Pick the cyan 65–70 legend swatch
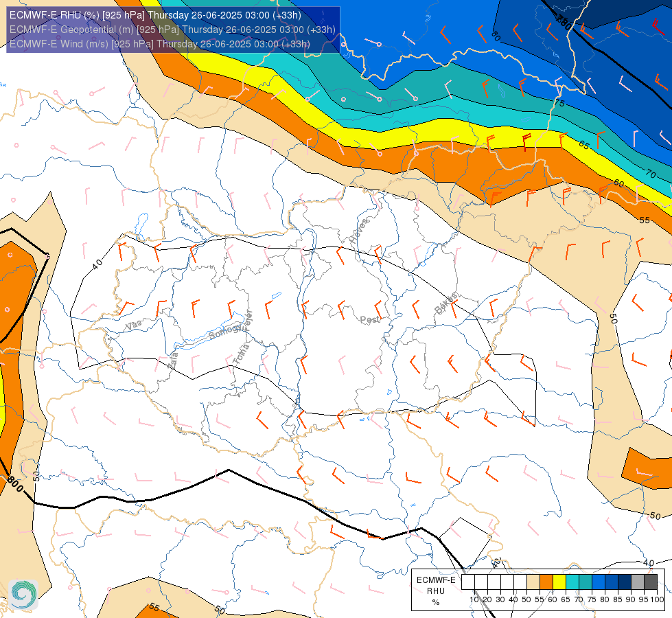The height and width of the screenshot is (618, 672). (x=572, y=582)
